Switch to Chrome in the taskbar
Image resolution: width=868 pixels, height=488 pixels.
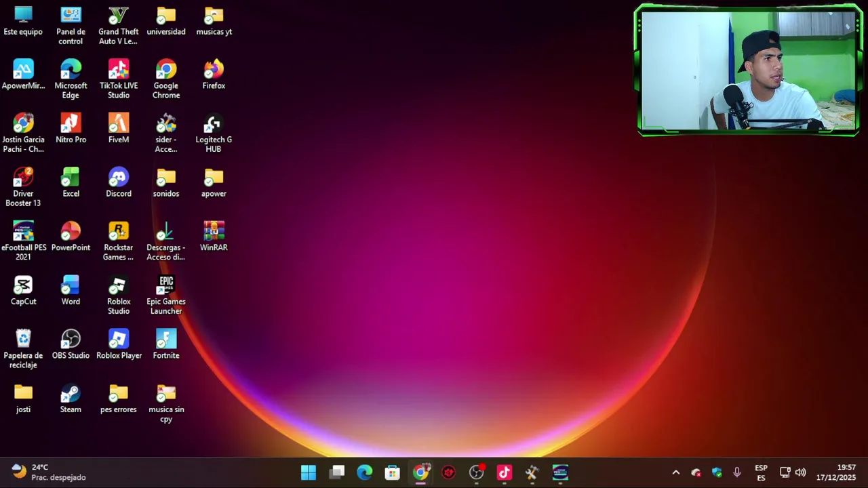pos(420,472)
